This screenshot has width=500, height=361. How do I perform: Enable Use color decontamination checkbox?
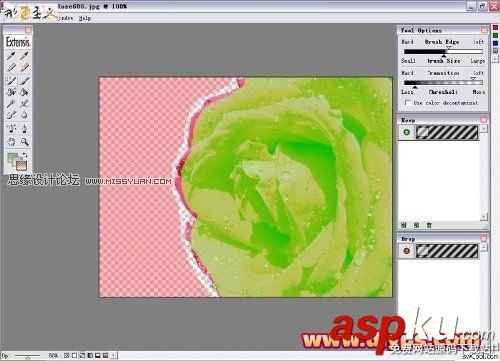(x=407, y=103)
